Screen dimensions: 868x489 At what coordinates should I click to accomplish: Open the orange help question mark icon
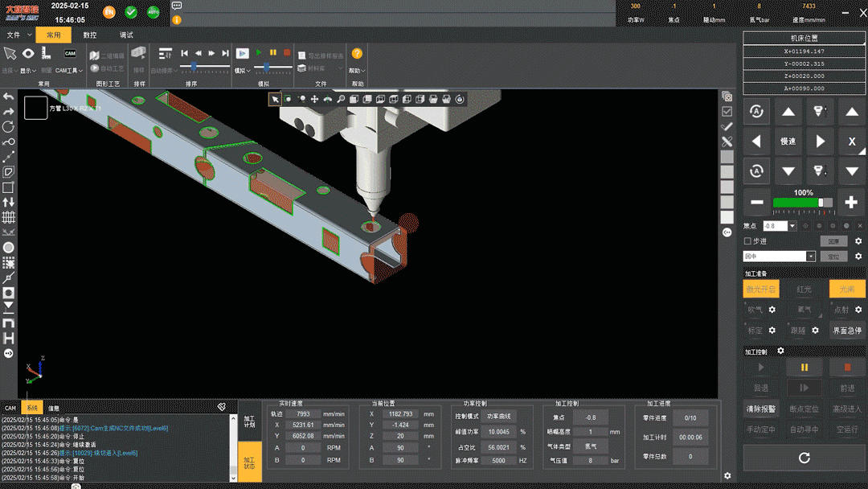(x=357, y=53)
